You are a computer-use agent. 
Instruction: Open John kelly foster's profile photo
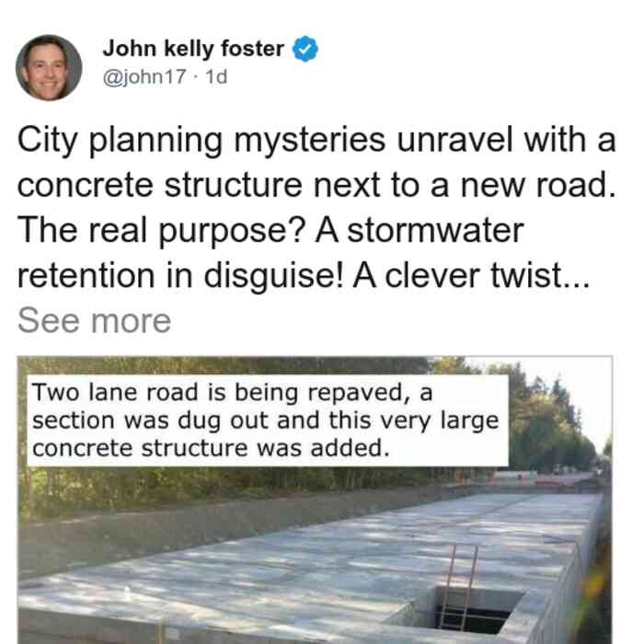click(49, 68)
